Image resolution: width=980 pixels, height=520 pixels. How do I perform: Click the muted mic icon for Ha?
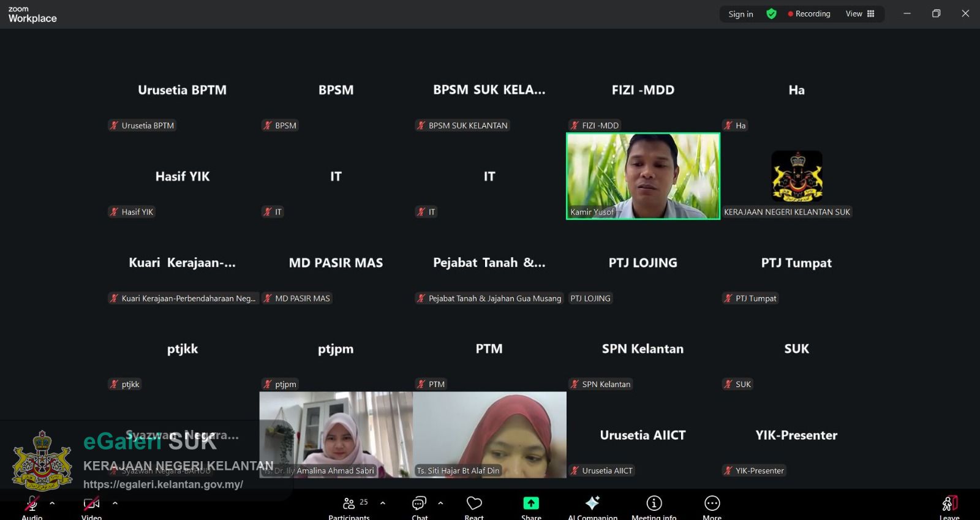[728, 126]
